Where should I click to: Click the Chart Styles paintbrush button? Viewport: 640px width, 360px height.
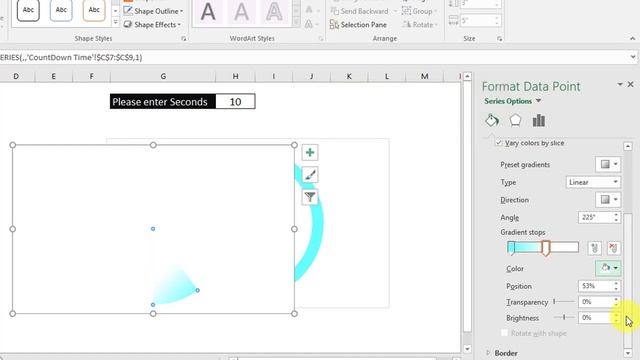310,175
